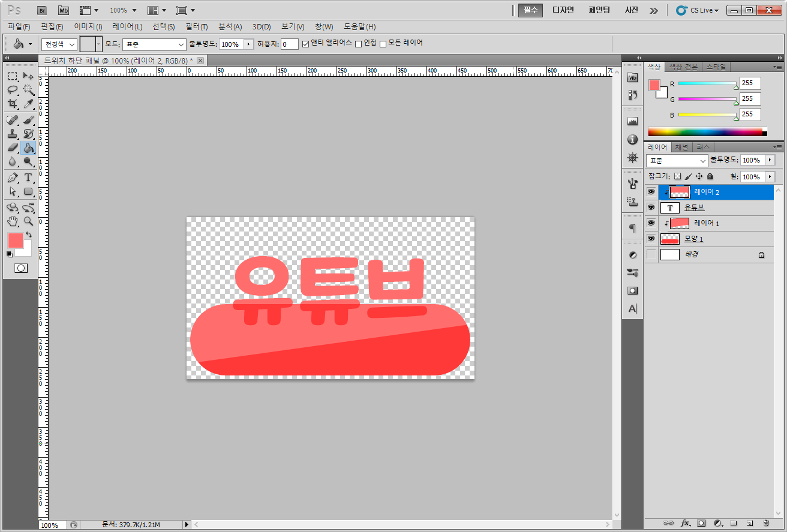Enable the 인접 checkbox
This screenshot has width=787, height=532.
[x=358, y=44]
